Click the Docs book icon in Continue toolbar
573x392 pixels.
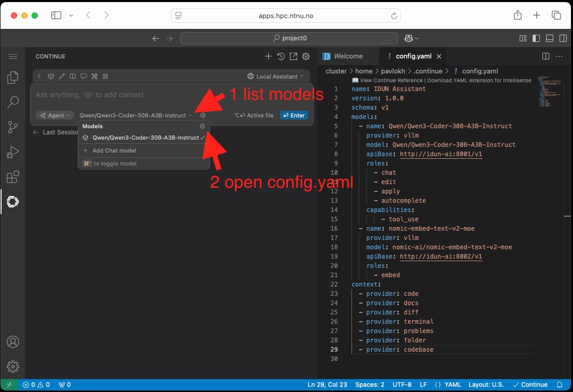coord(72,77)
